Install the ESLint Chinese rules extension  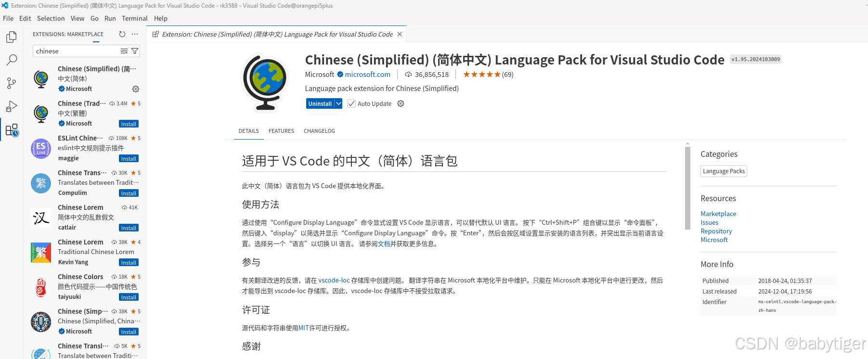[x=129, y=159]
